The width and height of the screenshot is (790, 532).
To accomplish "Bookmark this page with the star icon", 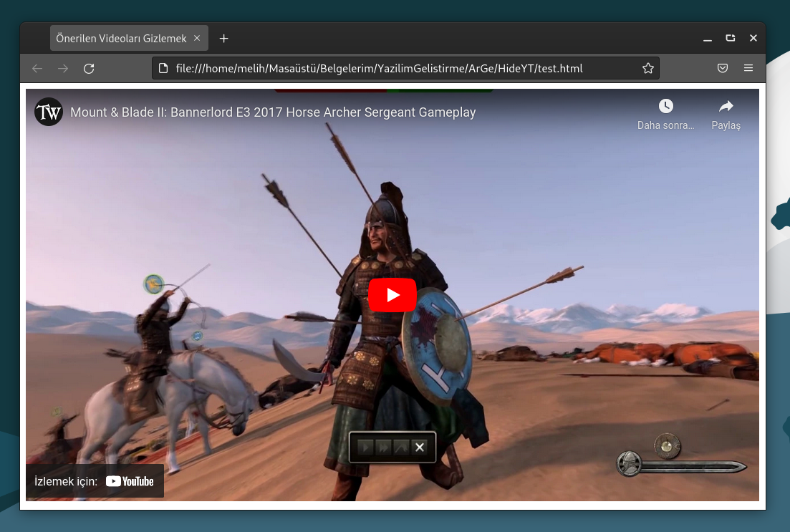I will click(x=647, y=69).
